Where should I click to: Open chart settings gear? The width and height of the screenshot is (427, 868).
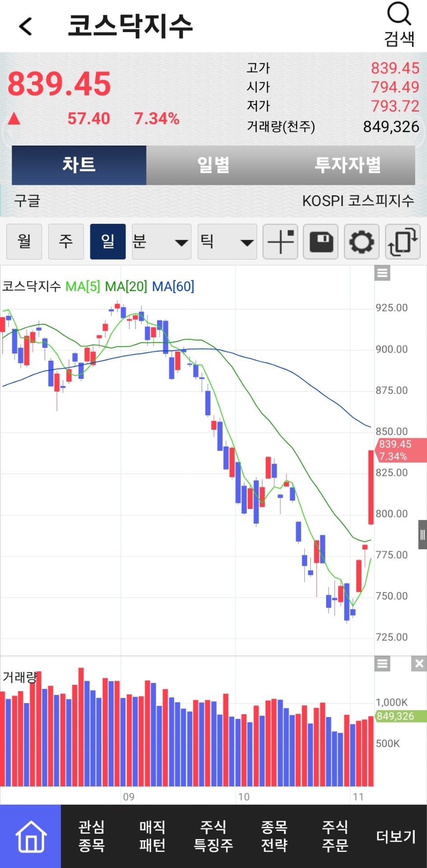(361, 241)
